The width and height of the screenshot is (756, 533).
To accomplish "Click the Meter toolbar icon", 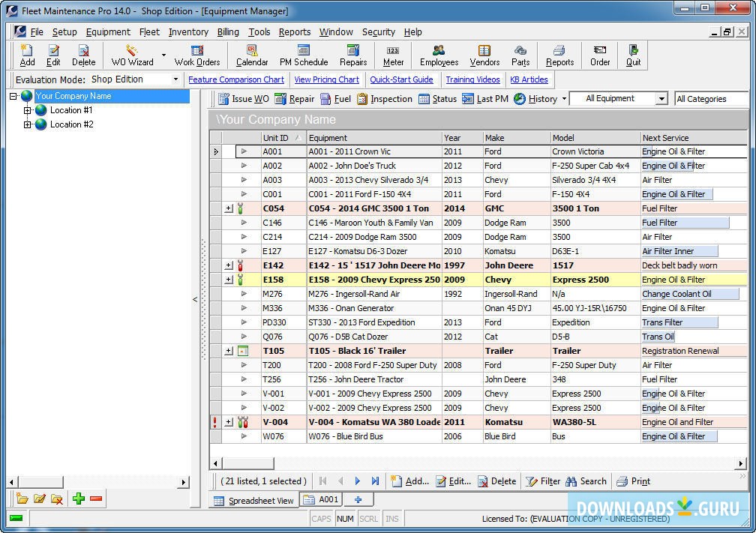I will (393, 55).
